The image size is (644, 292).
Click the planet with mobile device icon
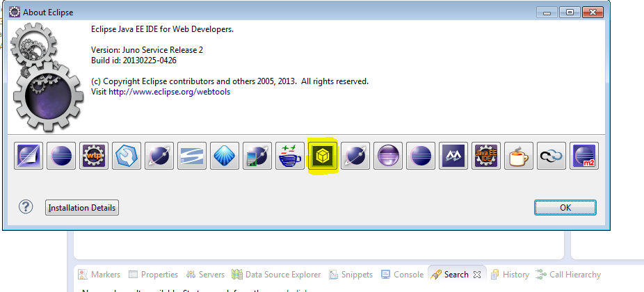coord(257,156)
